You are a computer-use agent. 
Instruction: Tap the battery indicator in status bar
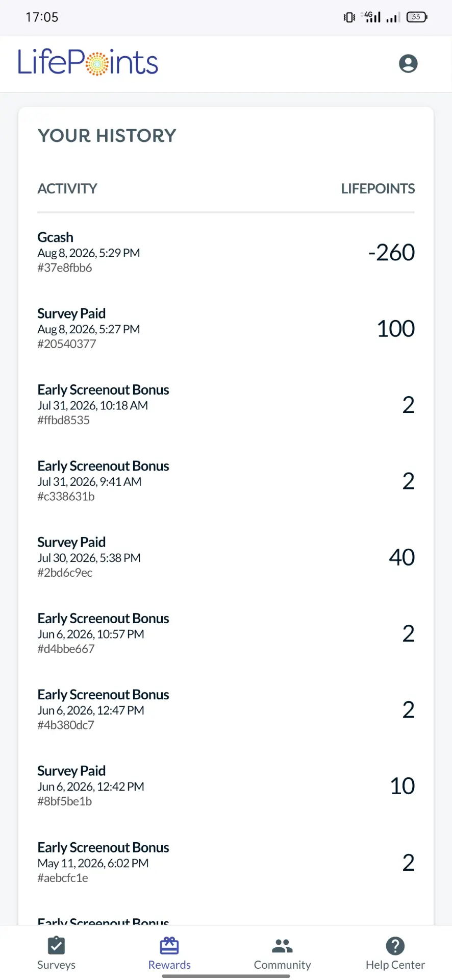pos(417,17)
